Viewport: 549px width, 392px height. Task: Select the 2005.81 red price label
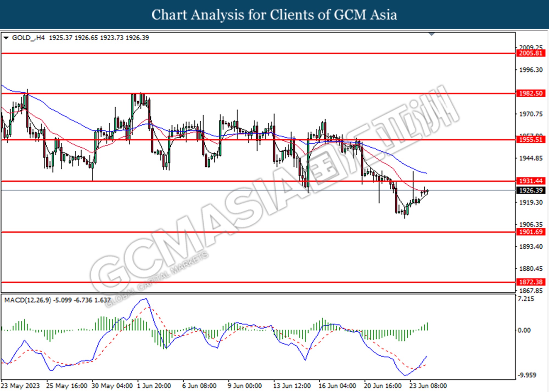coord(531,53)
